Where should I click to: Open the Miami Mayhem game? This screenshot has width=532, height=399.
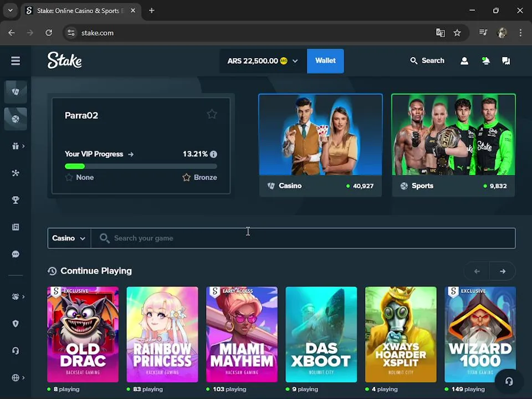pyautogui.click(x=242, y=335)
